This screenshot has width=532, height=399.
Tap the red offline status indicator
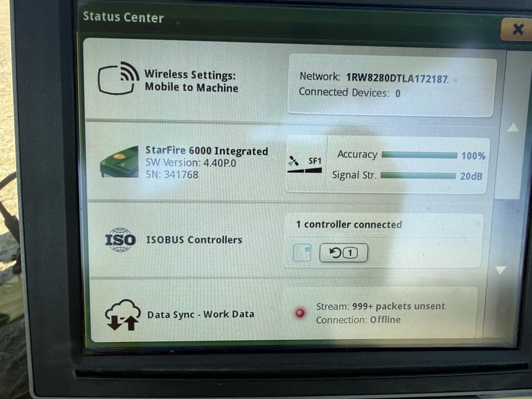(299, 313)
